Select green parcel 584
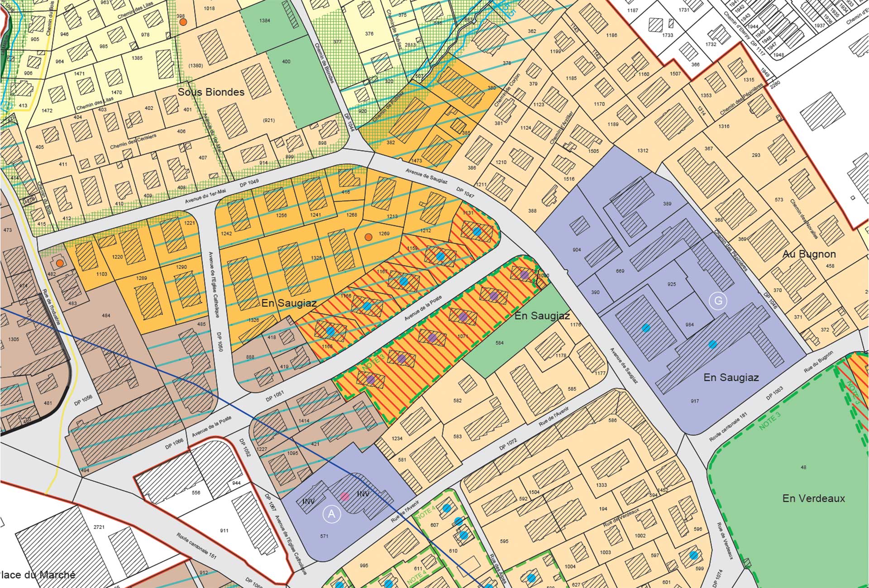This screenshot has height=588, width=869. [x=500, y=343]
